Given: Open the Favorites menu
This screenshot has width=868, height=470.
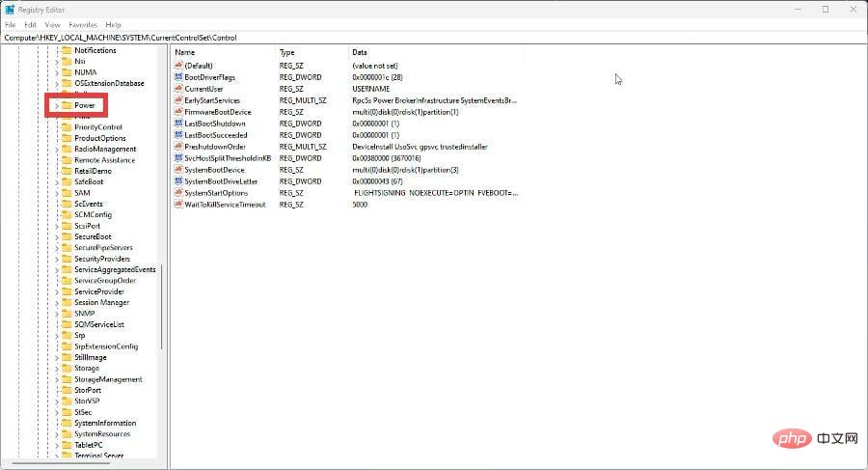Looking at the screenshot, I should pyautogui.click(x=83, y=25).
